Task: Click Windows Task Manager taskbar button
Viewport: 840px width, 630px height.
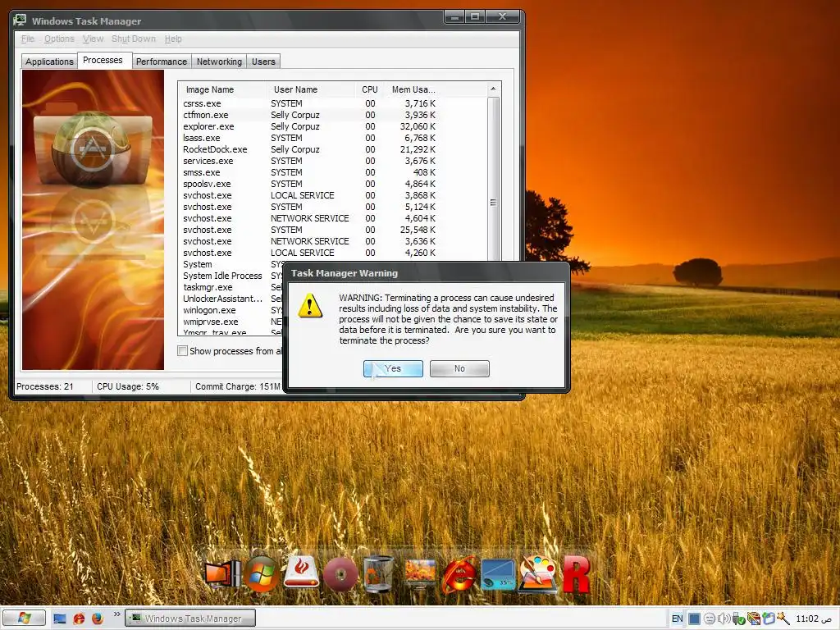Action: pos(190,619)
